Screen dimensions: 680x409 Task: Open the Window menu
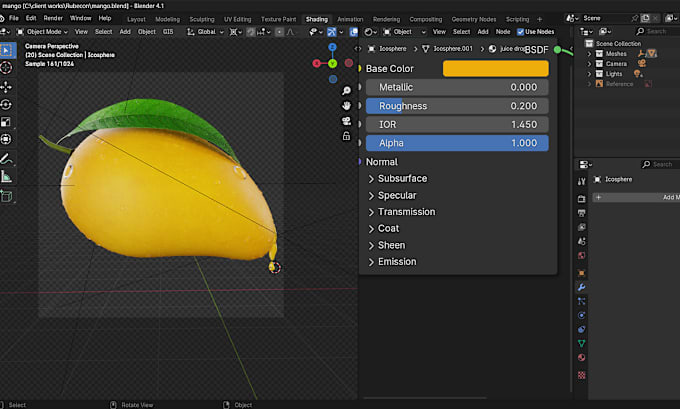point(81,18)
